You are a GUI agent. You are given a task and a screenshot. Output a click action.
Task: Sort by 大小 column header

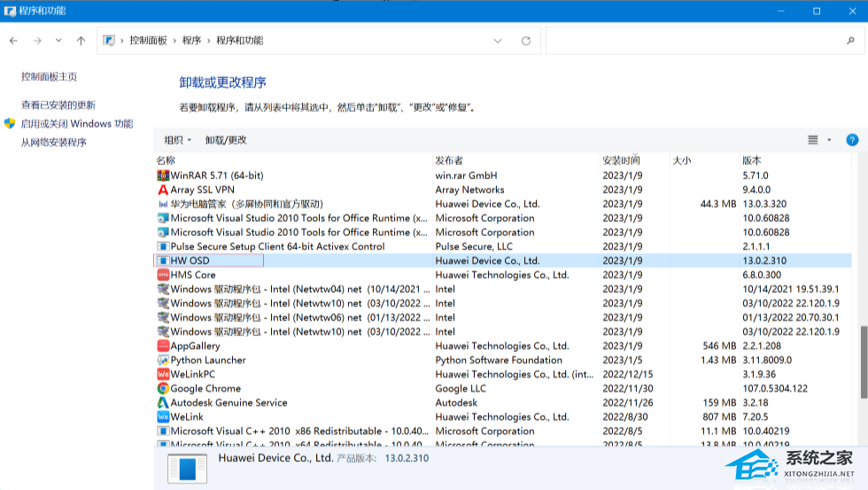[682, 160]
